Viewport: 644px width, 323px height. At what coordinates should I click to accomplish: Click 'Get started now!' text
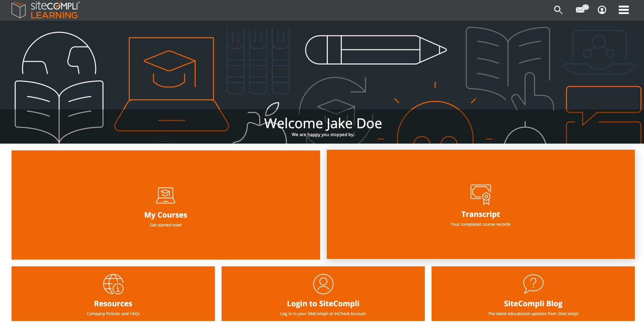tap(166, 225)
